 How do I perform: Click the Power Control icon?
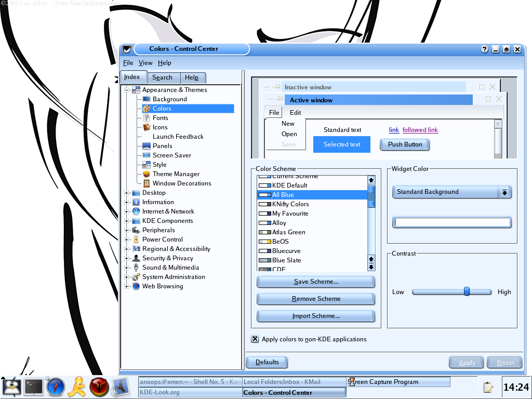point(136,240)
